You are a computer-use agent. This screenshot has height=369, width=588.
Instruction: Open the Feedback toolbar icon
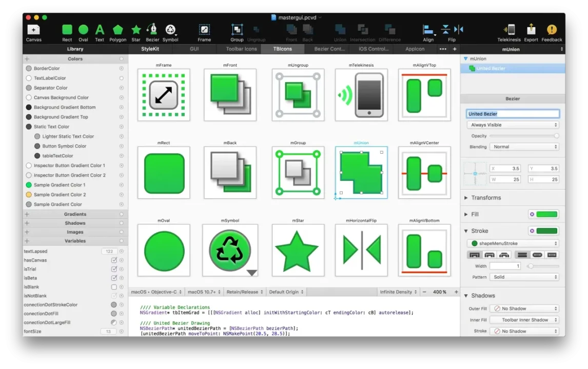[552, 33]
